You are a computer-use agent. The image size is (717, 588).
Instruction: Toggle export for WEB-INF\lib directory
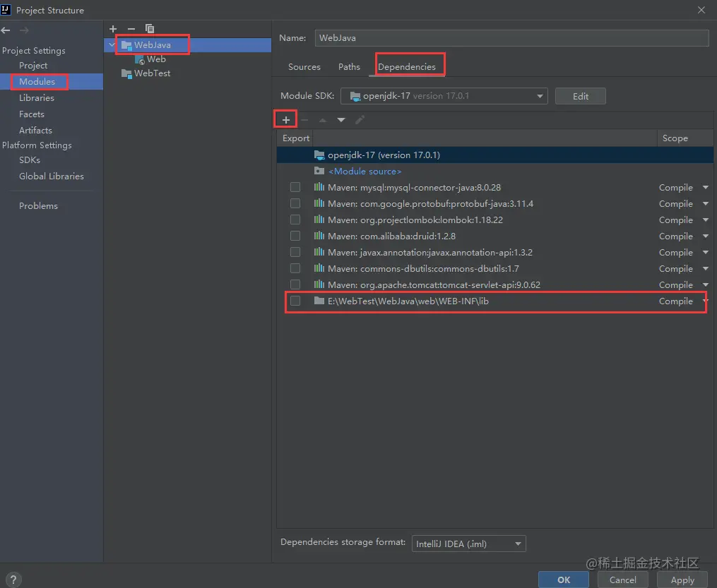pos(295,301)
